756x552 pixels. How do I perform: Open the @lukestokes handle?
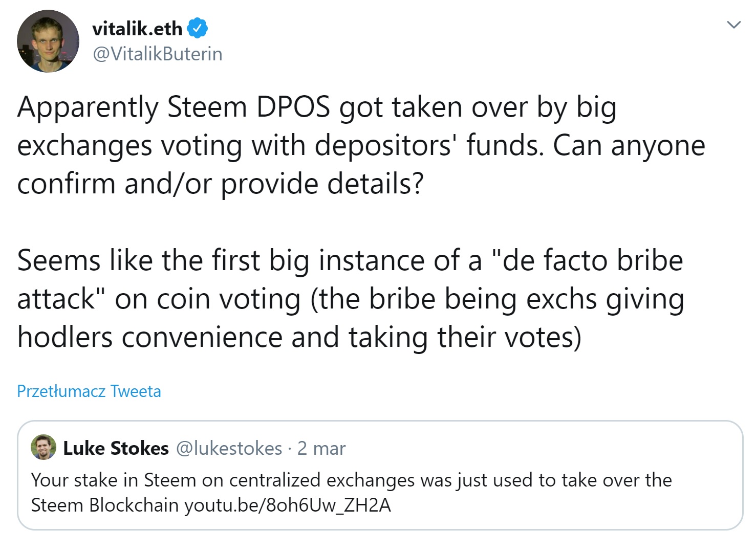coord(229,448)
